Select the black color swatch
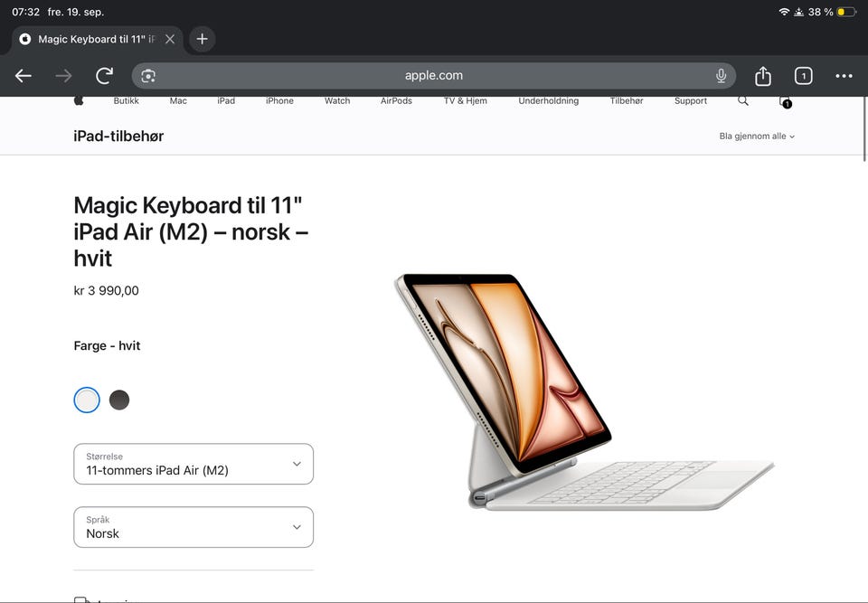Image resolution: width=868 pixels, height=603 pixels. (x=119, y=400)
